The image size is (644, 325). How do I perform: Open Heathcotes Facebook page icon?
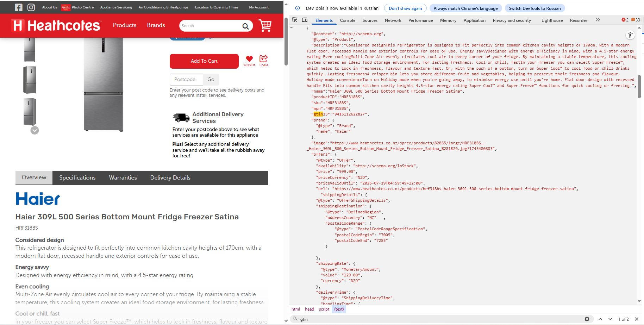point(19,7)
